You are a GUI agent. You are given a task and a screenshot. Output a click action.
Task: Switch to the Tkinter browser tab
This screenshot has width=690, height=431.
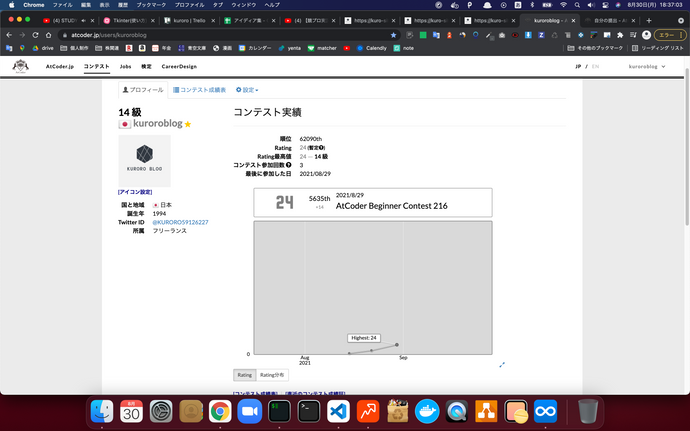point(129,20)
